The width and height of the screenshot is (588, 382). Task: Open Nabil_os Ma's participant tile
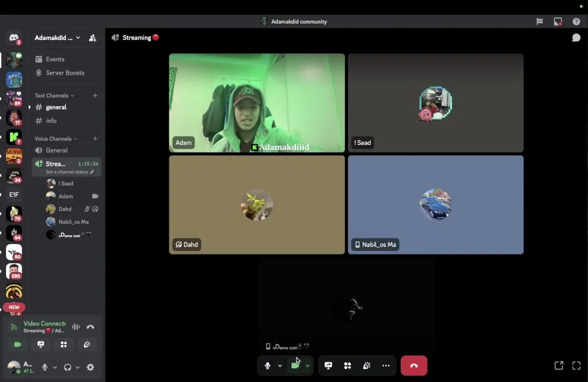tap(436, 205)
